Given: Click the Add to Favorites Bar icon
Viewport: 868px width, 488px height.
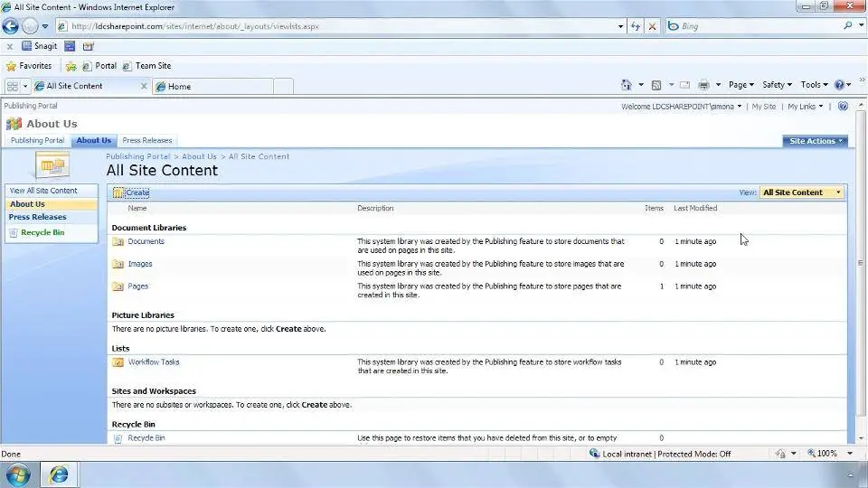Looking at the screenshot, I should click(71, 66).
